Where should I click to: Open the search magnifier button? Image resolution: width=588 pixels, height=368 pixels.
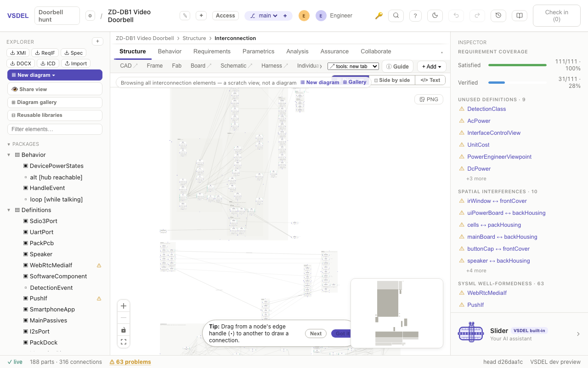click(x=396, y=16)
